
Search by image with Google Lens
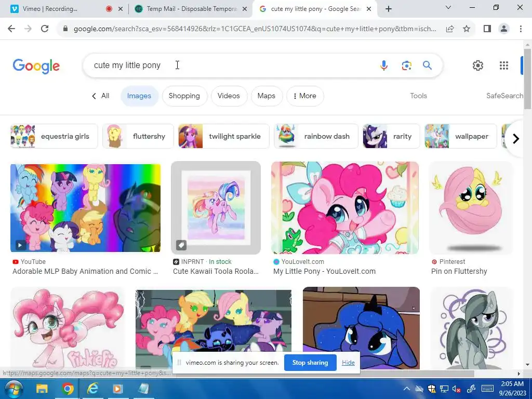[x=406, y=65]
